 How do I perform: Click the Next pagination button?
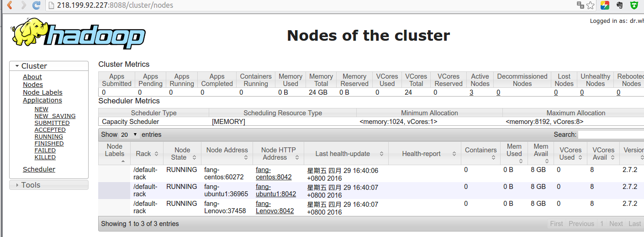pyautogui.click(x=616, y=224)
